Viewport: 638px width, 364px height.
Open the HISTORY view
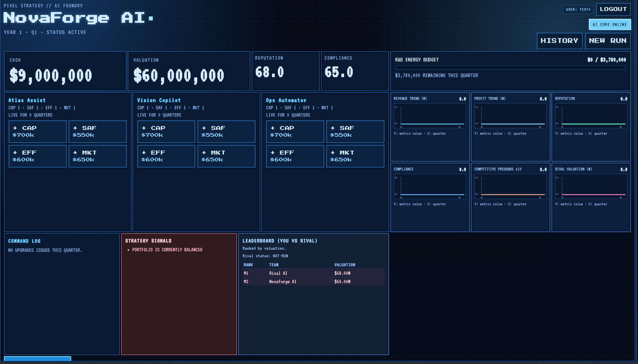click(559, 41)
